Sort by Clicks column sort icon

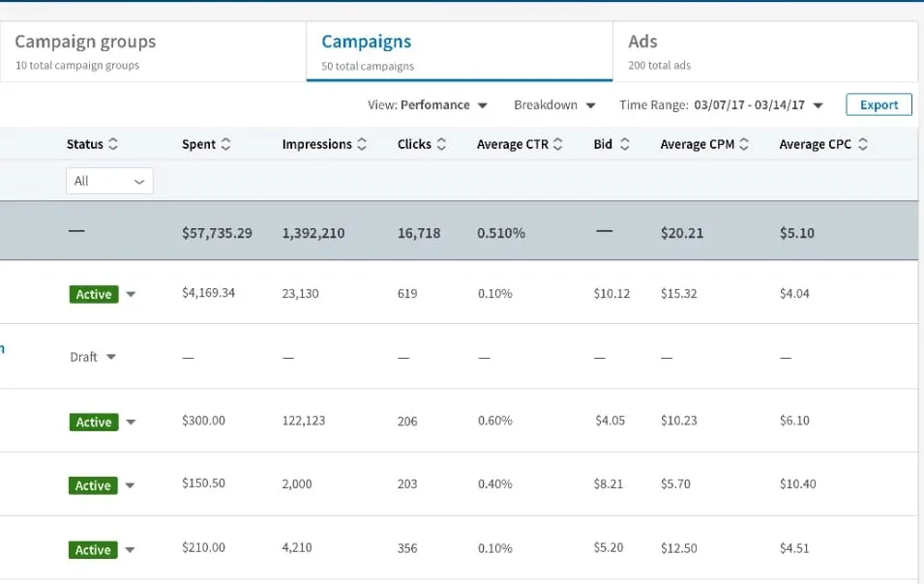coord(441,145)
